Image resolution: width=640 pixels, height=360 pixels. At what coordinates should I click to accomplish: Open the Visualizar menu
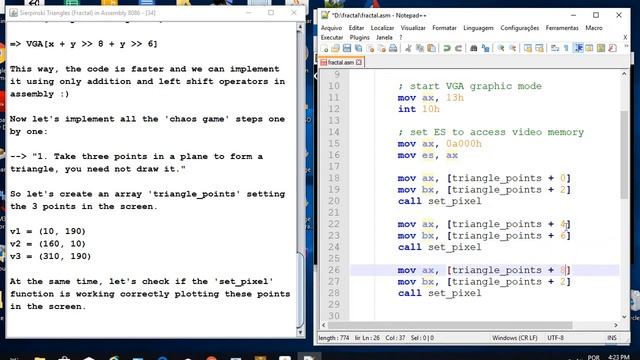[413, 28]
